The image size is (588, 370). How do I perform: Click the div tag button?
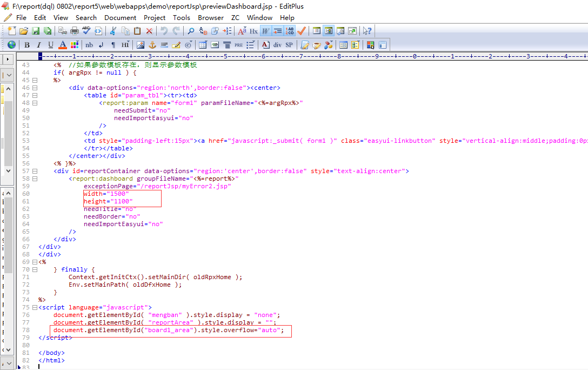[x=277, y=45]
